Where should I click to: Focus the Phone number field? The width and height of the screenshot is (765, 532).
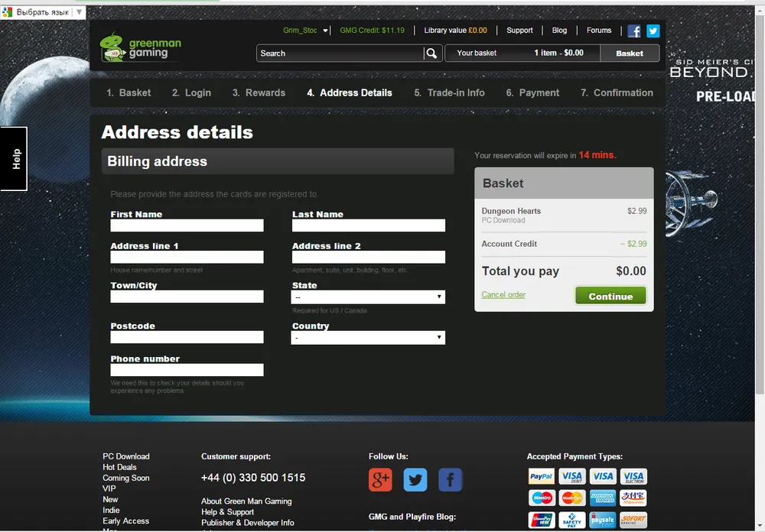[187, 370]
